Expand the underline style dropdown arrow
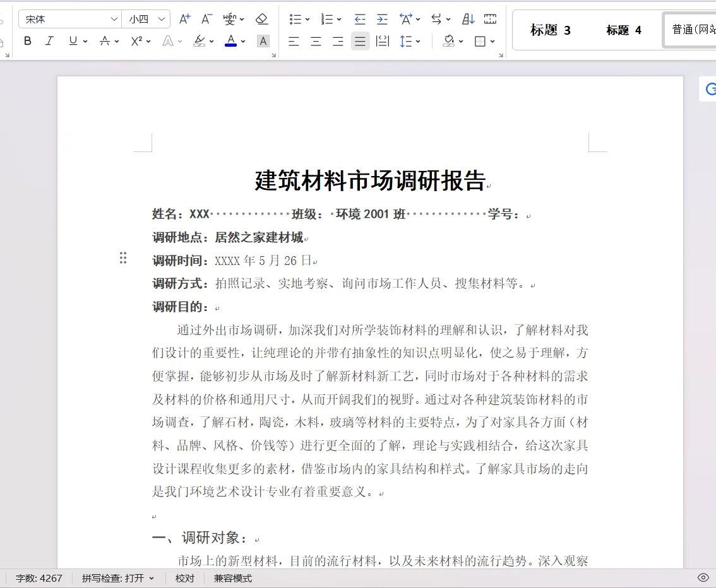 [x=85, y=42]
